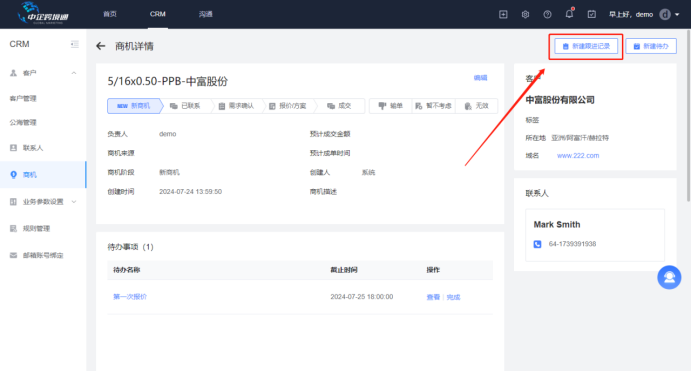Mark opportunity as 暂不考虑
Screen dimensions: 692x371
(434, 106)
